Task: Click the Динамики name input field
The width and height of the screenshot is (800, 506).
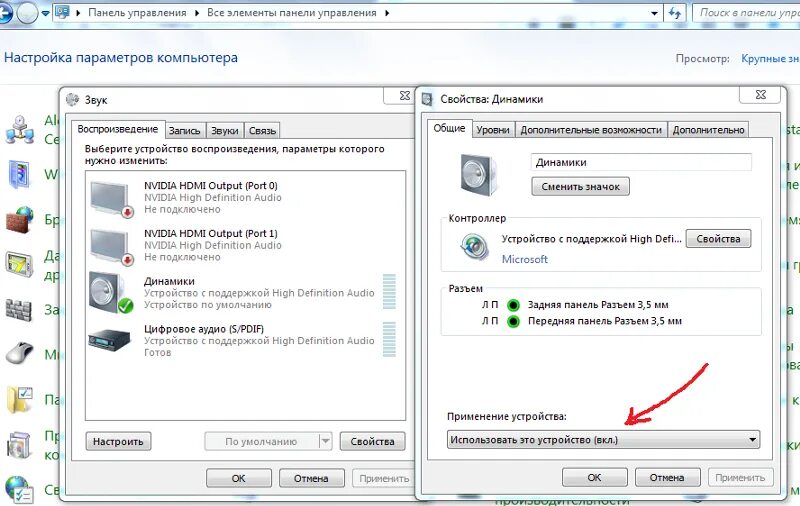Action: (641, 162)
